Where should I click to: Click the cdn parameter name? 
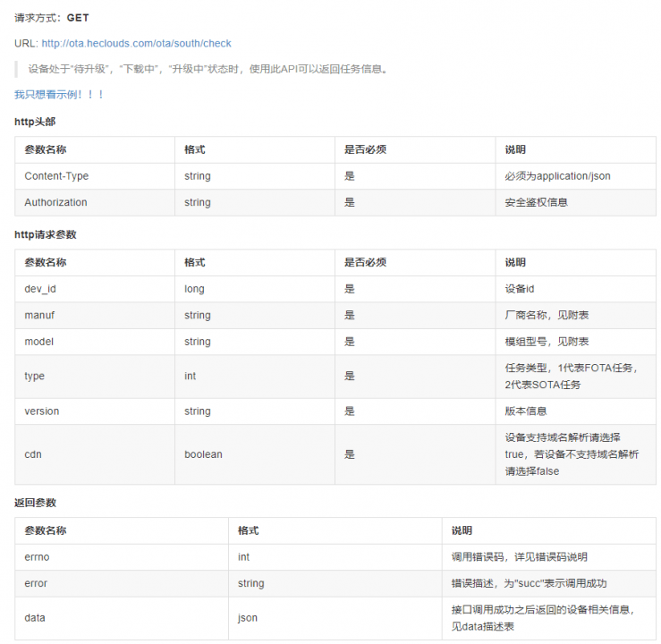pyautogui.click(x=33, y=454)
